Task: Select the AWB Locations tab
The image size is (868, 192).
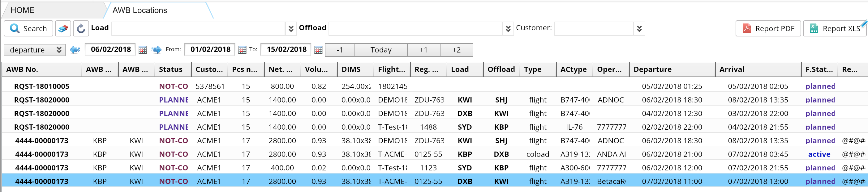Action: tap(140, 10)
